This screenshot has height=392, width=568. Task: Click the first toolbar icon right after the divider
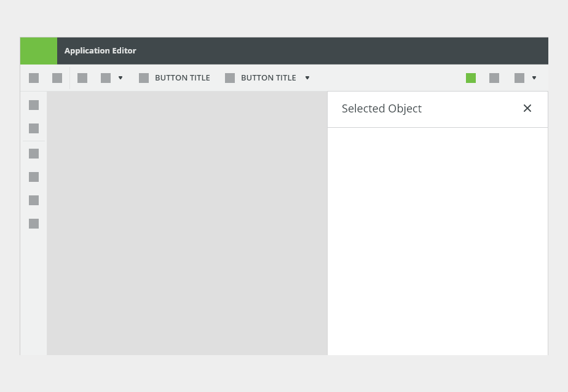(82, 78)
